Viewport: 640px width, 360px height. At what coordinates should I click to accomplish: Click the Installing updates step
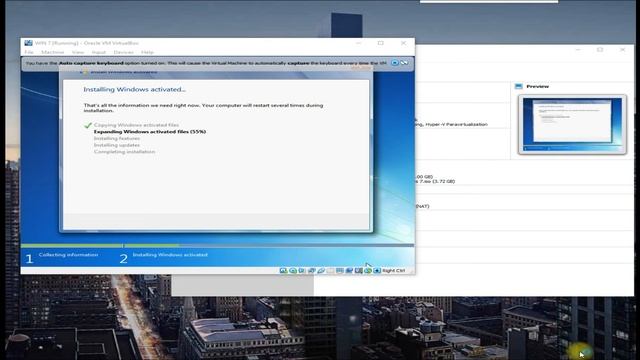[117, 145]
